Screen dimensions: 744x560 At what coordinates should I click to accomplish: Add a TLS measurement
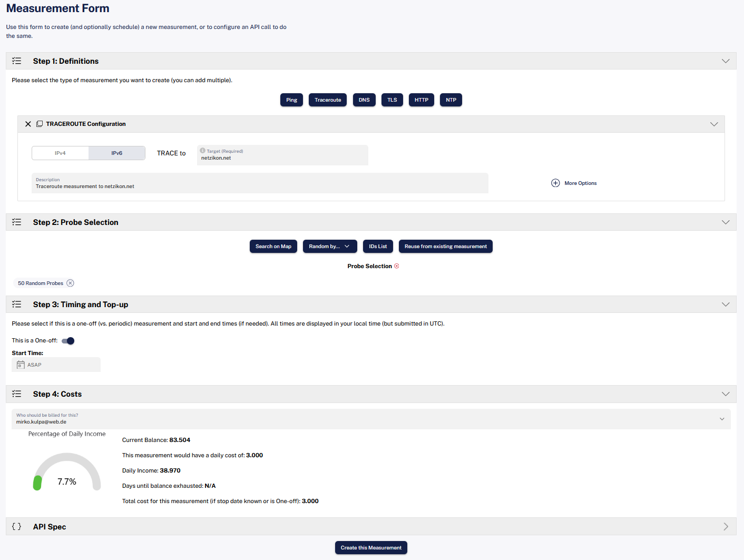coord(393,100)
